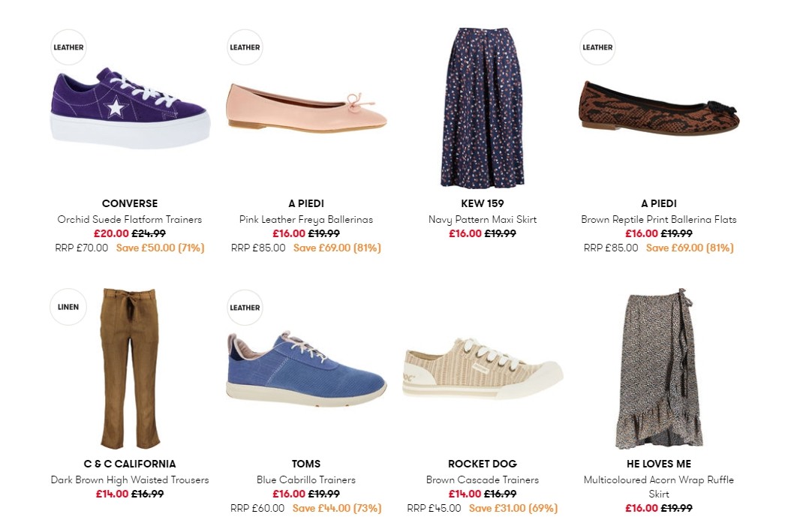Click the LEATHER badge on the pink ballerinas
Screen dimensions: 809x532
click(245, 47)
